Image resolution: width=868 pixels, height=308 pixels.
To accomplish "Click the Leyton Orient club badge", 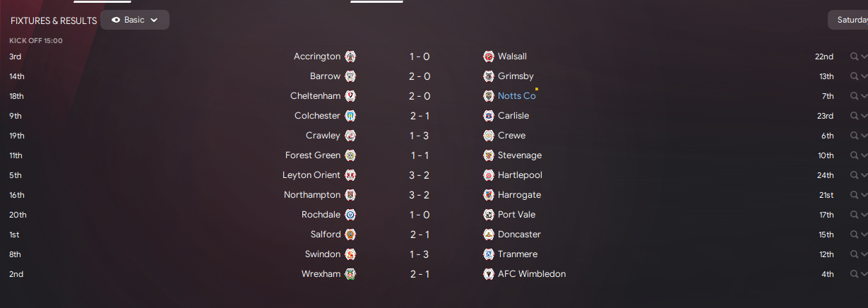I will pos(350,175).
